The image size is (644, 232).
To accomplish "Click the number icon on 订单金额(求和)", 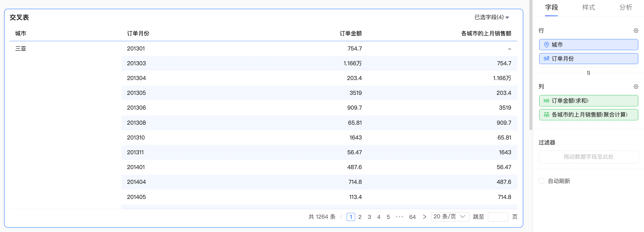I will (x=547, y=101).
